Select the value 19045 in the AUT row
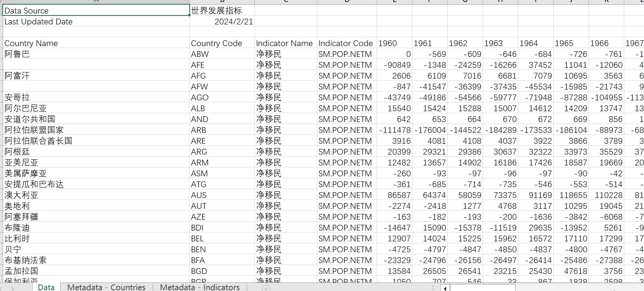Image resolution: width=644 pixels, height=291 pixels. coord(606,206)
